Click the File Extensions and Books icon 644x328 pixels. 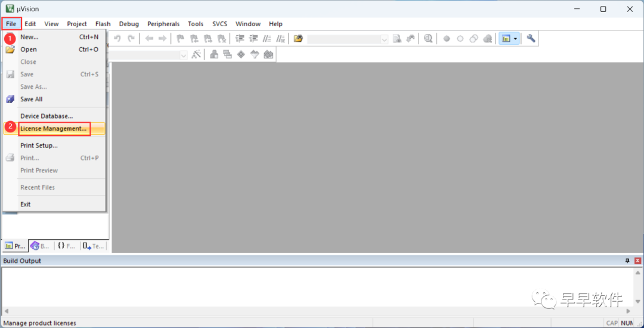click(x=214, y=55)
